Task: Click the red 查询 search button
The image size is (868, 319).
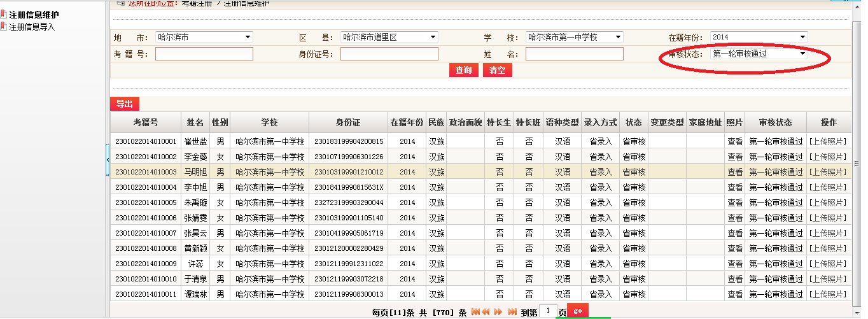Action: (x=463, y=71)
